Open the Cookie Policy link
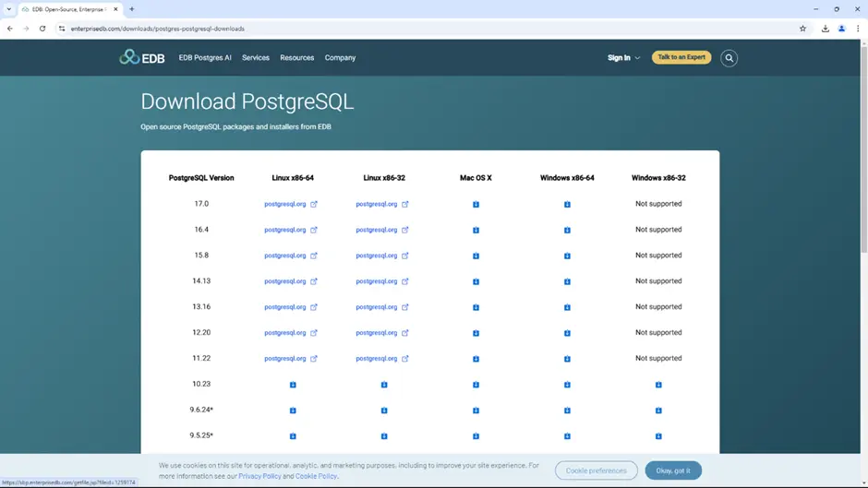868x488 pixels. [316, 476]
